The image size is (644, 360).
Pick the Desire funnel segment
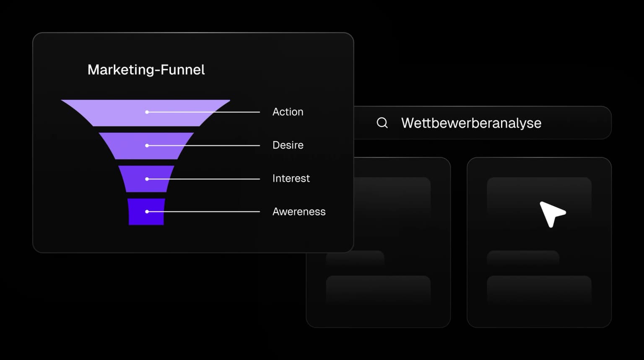(126, 146)
